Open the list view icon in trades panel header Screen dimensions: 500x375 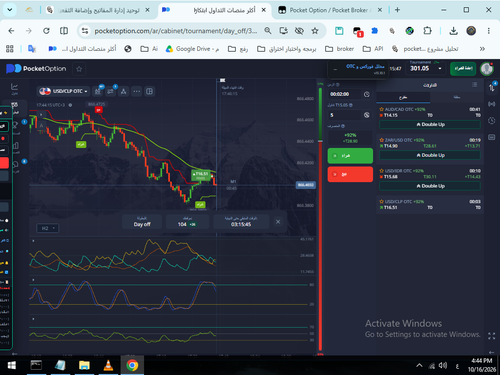point(475,85)
